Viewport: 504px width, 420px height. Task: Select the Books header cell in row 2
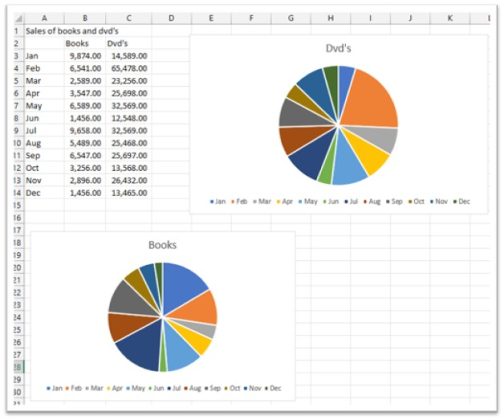click(x=85, y=44)
